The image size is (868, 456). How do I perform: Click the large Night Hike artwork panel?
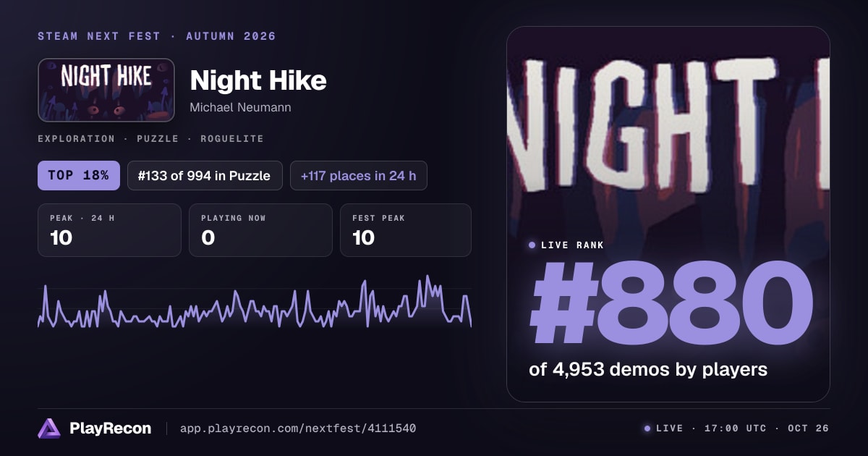pyautogui.click(x=668, y=214)
